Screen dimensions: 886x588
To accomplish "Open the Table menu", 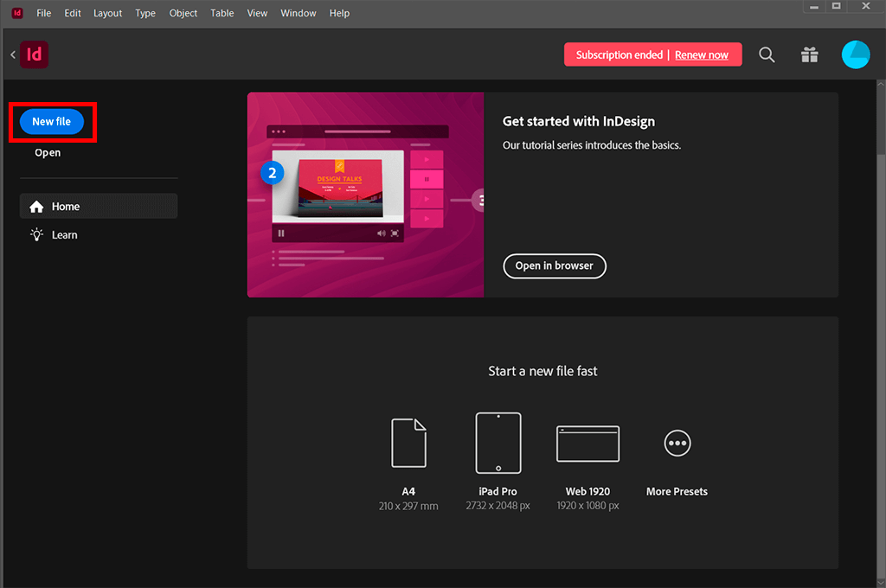I will point(222,13).
